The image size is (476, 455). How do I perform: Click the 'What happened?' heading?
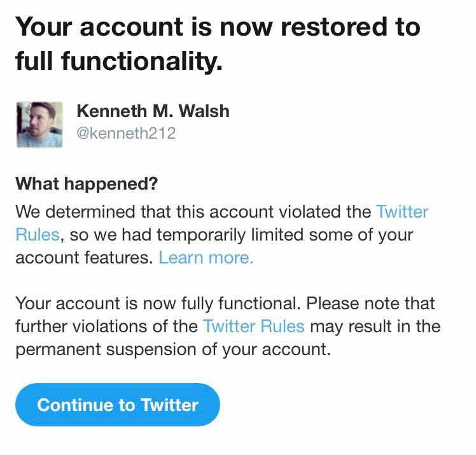(87, 184)
